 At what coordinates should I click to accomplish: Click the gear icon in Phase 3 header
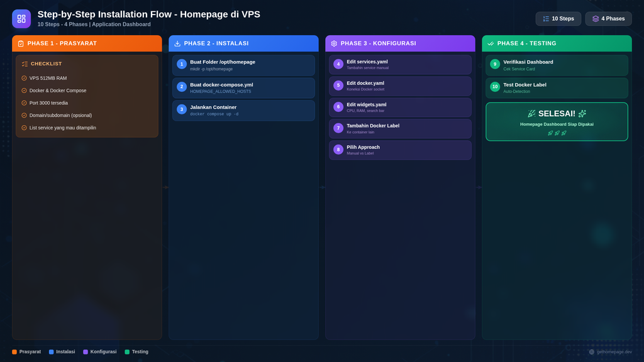[x=334, y=43]
